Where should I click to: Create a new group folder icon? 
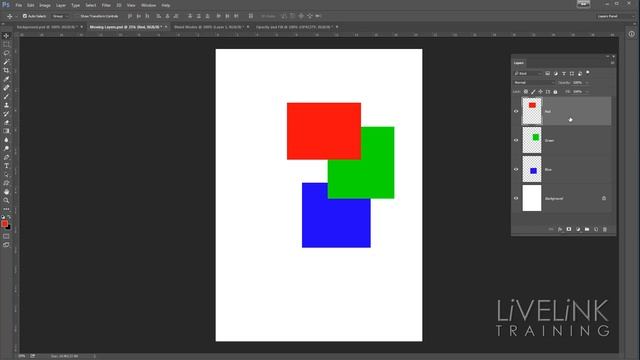[587, 229]
